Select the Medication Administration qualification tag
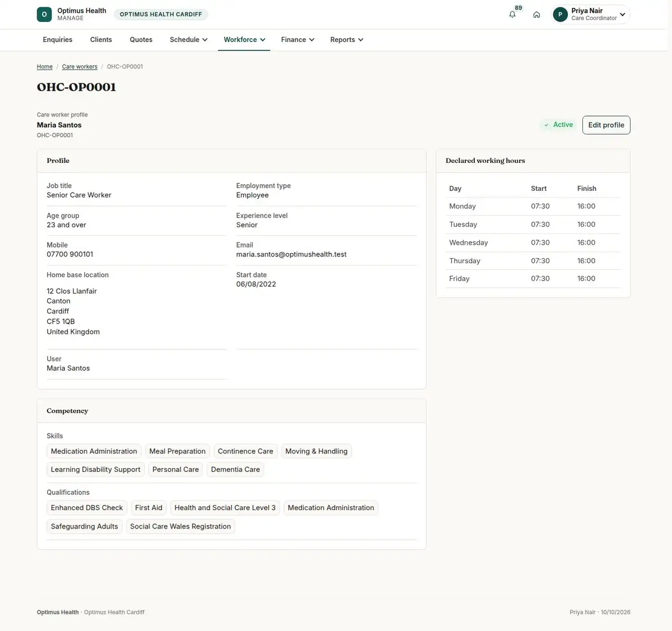The image size is (672, 631). pos(331,508)
